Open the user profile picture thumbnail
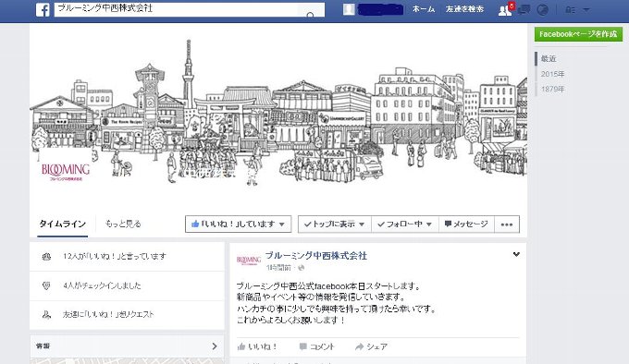The width and height of the screenshot is (629, 364). [349, 9]
